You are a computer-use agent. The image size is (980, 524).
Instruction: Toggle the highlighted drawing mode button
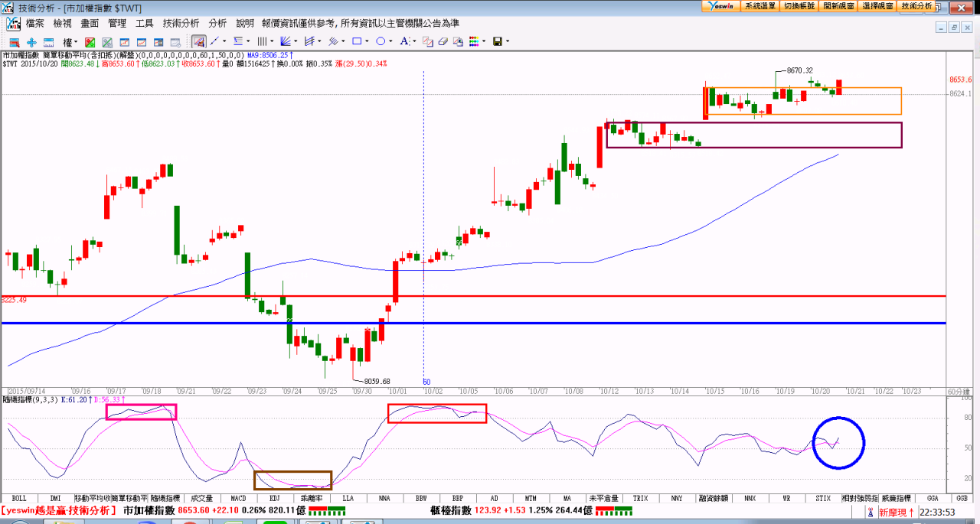click(198, 41)
